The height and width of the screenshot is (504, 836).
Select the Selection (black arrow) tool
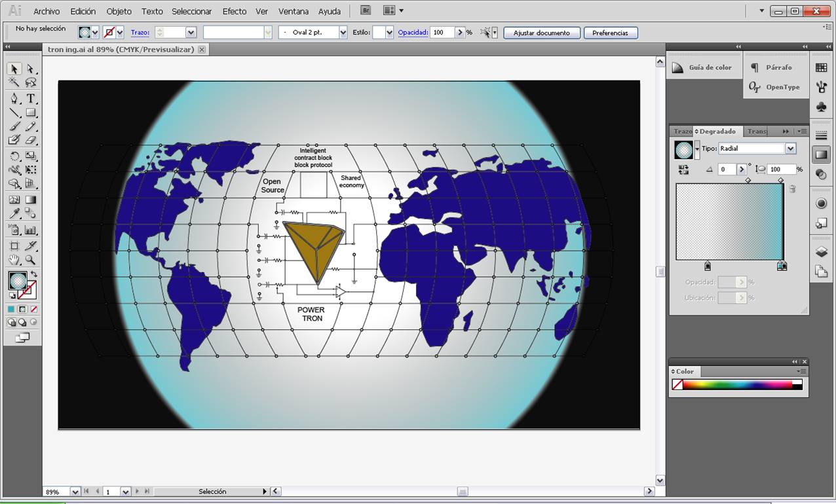pyautogui.click(x=14, y=69)
